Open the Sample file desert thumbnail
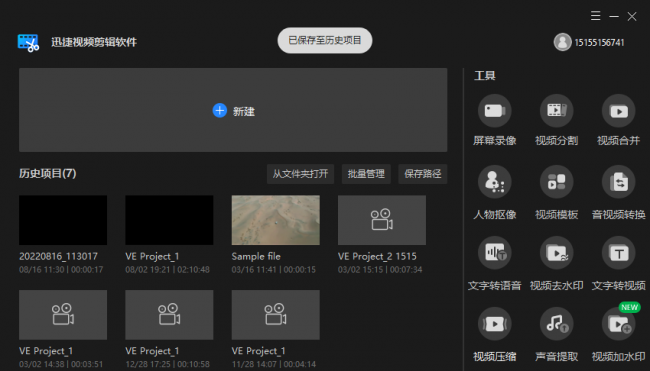 [276, 220]
